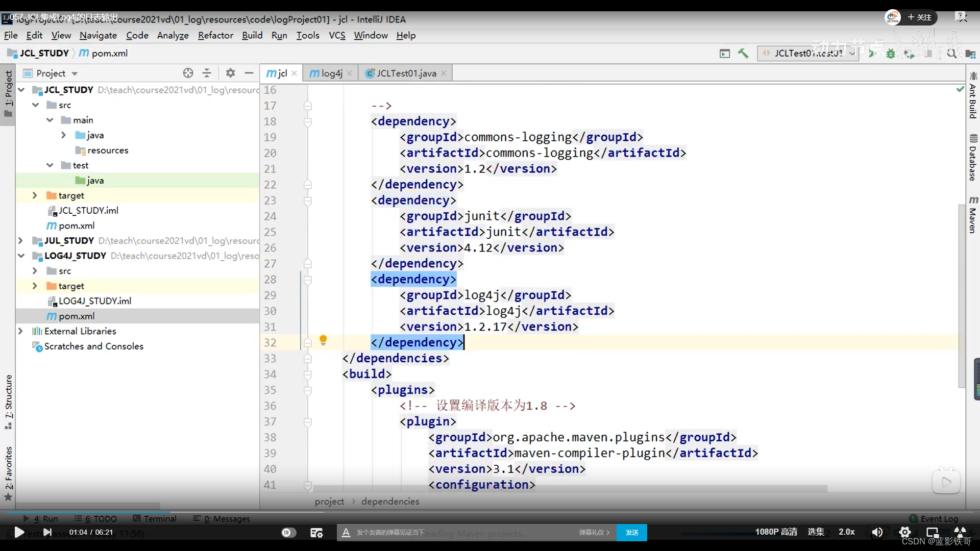
Task: Change video quality from 1080P 高清
Action: (776, 532)
